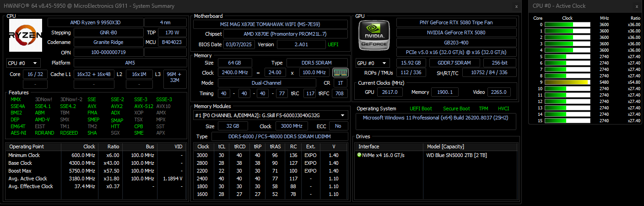
Task: Click the ECC No value
Action: coord(338,126)
